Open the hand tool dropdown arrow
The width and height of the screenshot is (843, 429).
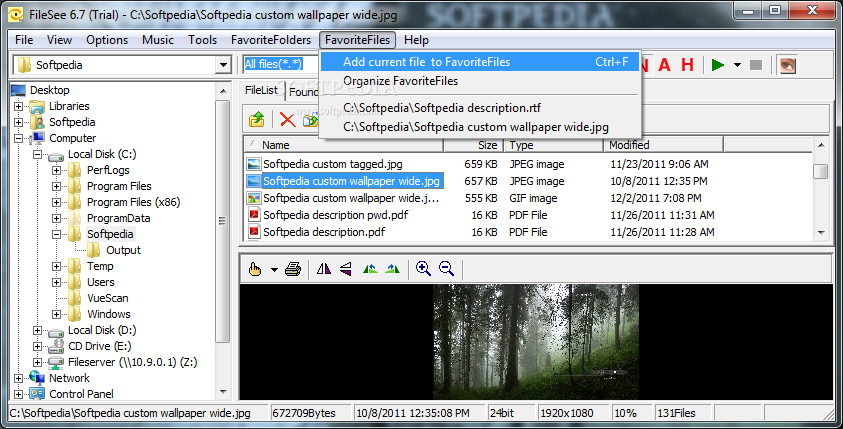point(274,269)
